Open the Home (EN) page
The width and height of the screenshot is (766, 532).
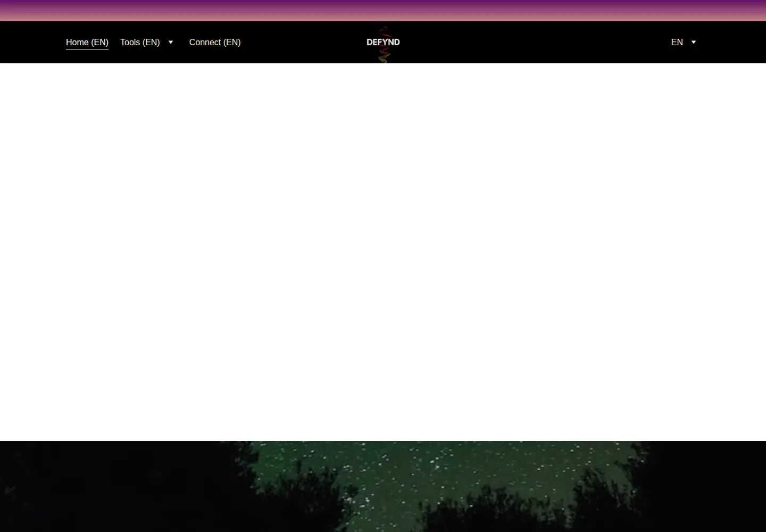[x=87, y=43]
